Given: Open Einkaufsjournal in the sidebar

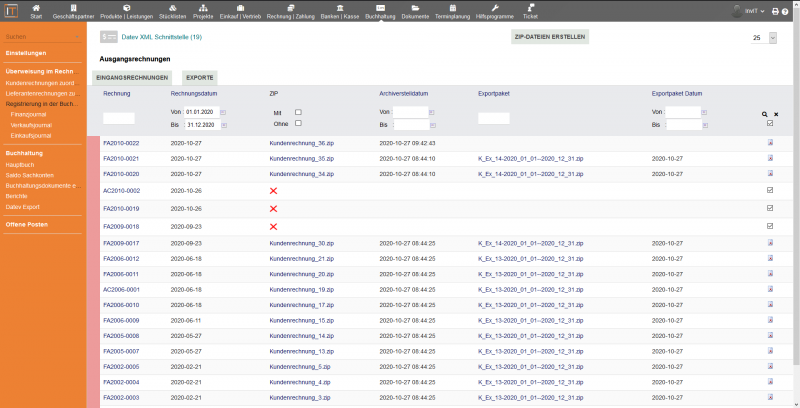Looking at the screenshot, I should [31, 136].
